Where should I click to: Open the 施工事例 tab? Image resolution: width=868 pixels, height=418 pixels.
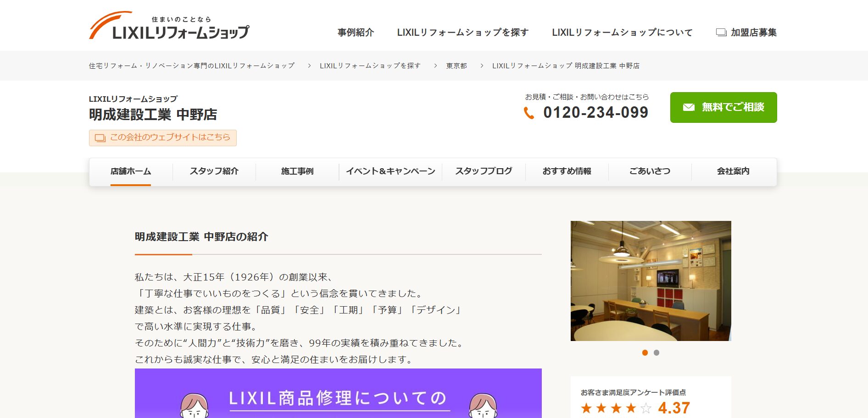click(297, 171)
